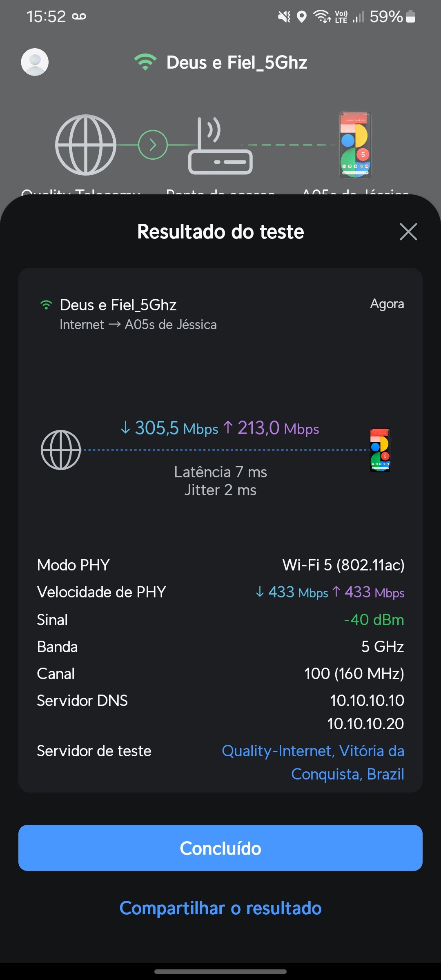441x980 pixels.
Task: Tap Compartilhar o resultado link
Action: (220, 908)
